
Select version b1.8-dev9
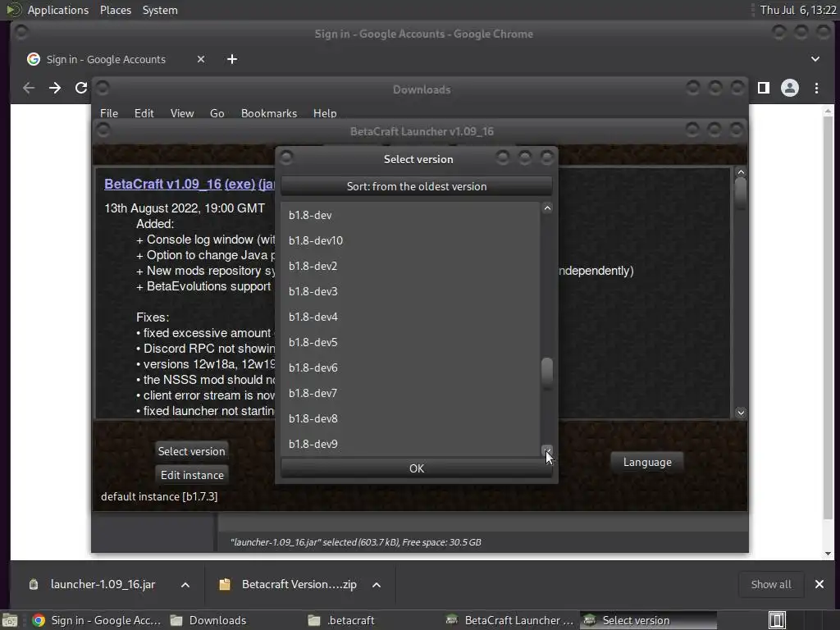(x=410, y=444)
